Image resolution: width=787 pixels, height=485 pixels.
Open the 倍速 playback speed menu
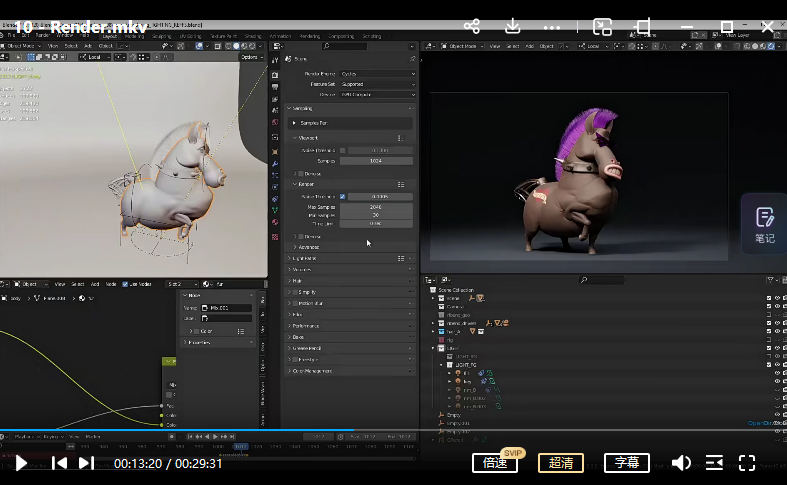(x=495, y=463)
